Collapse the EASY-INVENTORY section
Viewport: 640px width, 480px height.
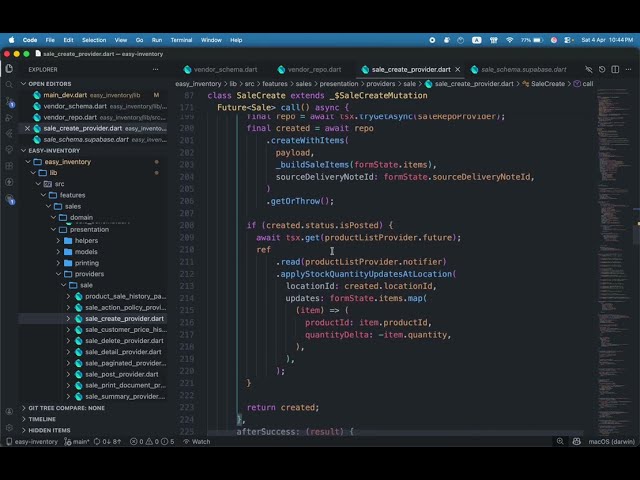pos(23,151)
